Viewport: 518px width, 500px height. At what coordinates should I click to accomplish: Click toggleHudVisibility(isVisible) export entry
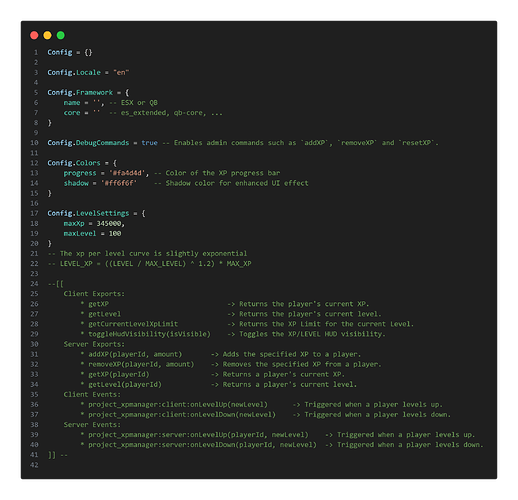(149, 334)
